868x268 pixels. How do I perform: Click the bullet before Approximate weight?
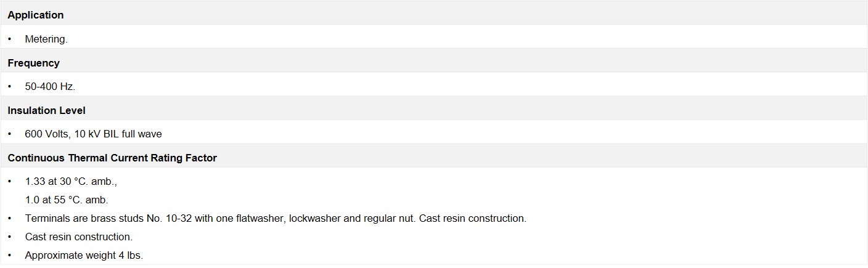10,255
